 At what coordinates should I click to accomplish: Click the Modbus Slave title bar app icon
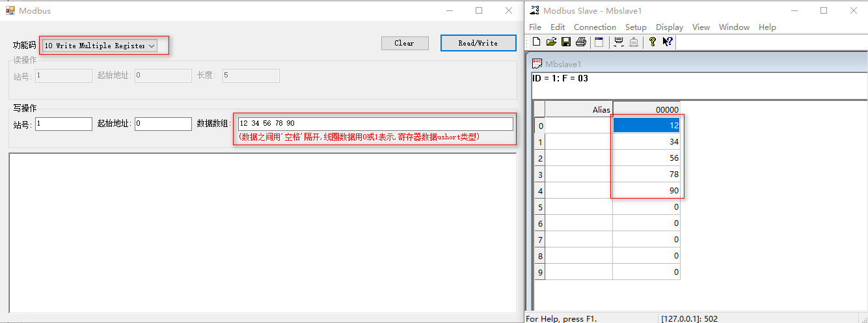click(x=535, y=10)
